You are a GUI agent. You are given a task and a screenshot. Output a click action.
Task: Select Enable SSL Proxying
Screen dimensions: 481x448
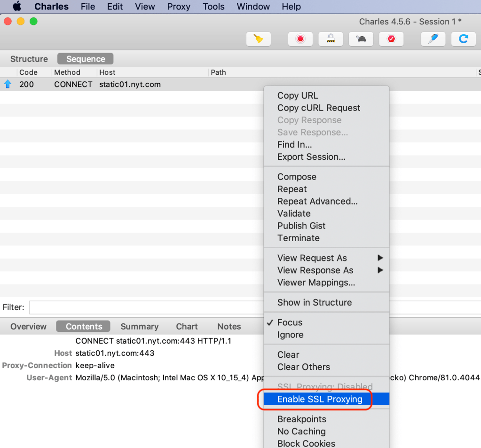pyautogui.click(x=320, y=399)
